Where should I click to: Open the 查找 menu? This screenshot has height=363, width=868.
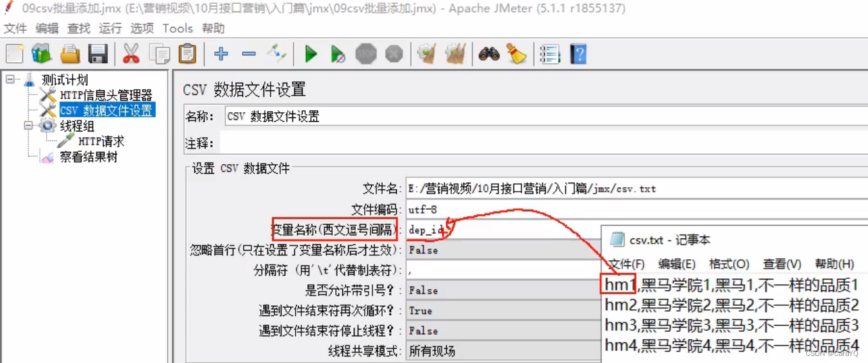point(79,28)
